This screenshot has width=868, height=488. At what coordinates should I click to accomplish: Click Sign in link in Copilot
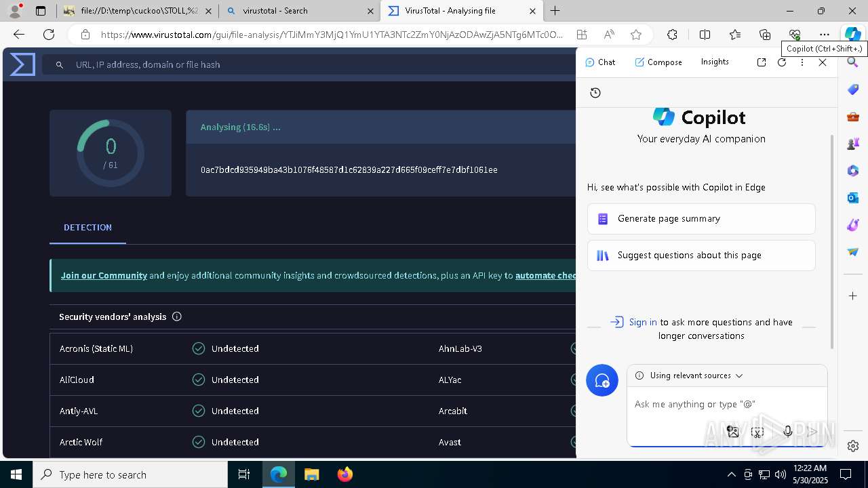(642, 323)
